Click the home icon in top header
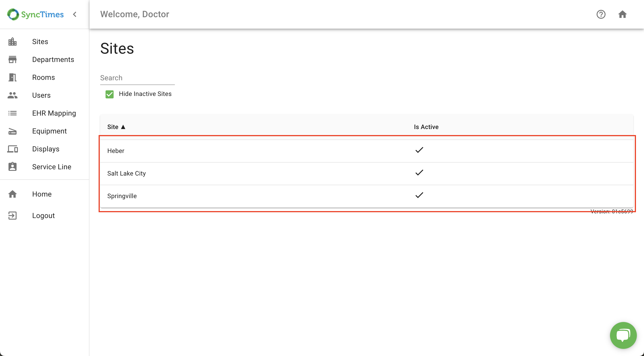644x356 pixels. 622,14
